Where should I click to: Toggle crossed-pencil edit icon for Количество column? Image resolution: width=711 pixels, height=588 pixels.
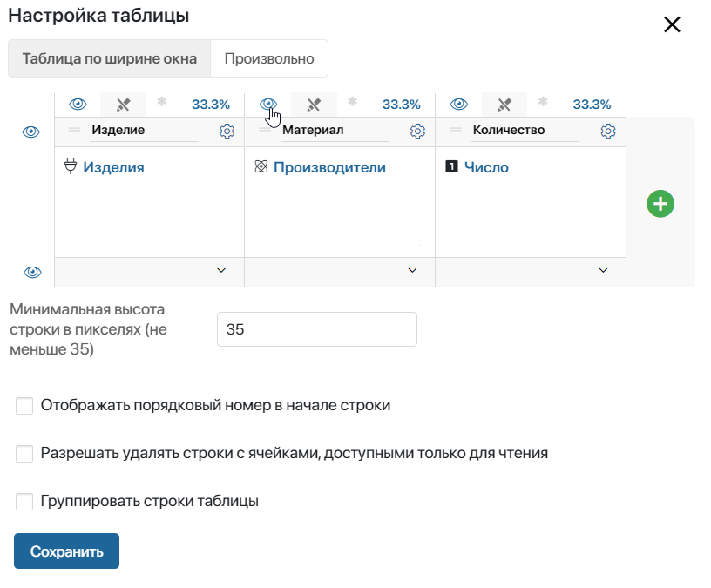pos(504,105)
